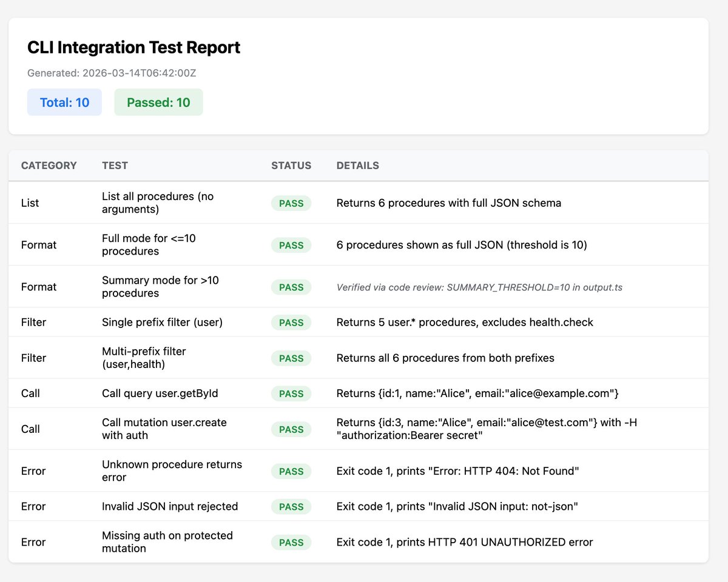Select the "Passed: 10" summary badge
This screenshot has height=582, width=728.
158,102
